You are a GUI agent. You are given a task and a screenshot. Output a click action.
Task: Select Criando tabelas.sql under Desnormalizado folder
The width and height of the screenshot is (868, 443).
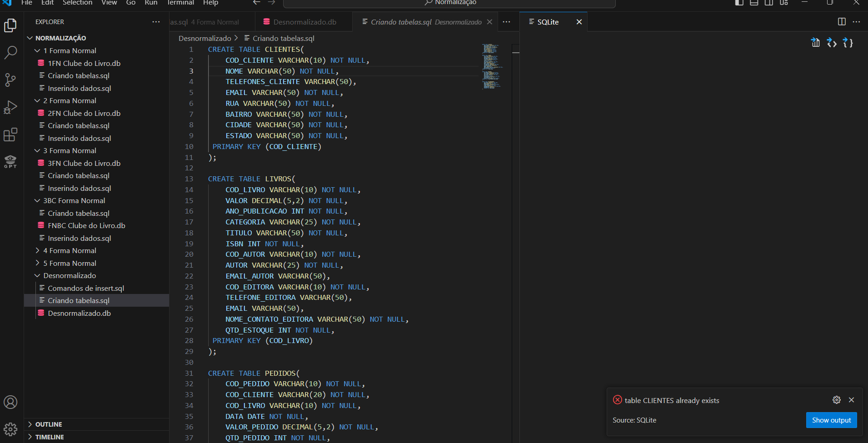point(96,300)
